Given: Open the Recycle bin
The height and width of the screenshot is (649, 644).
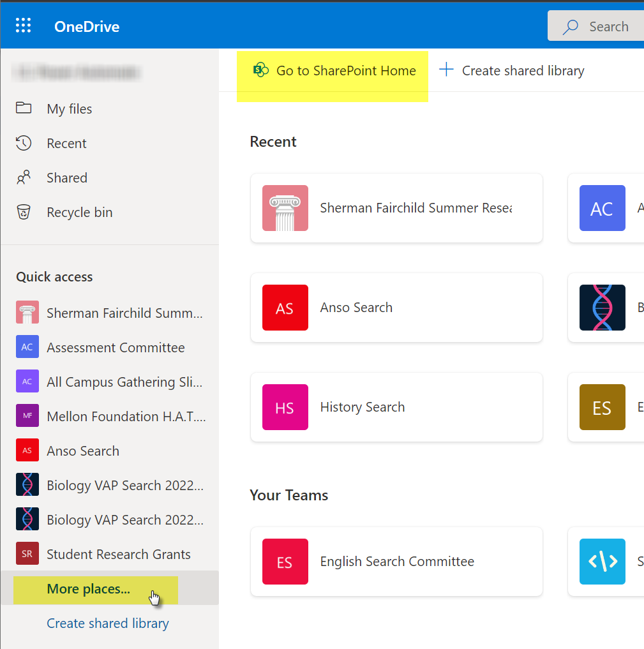Looking at the screenshot, I should click(110, 212).
